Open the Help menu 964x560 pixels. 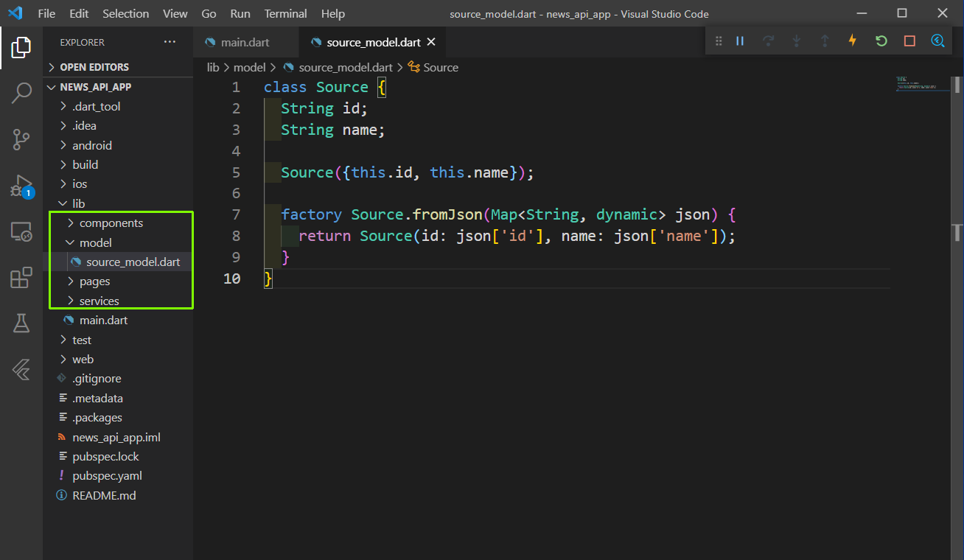[333, 13]
